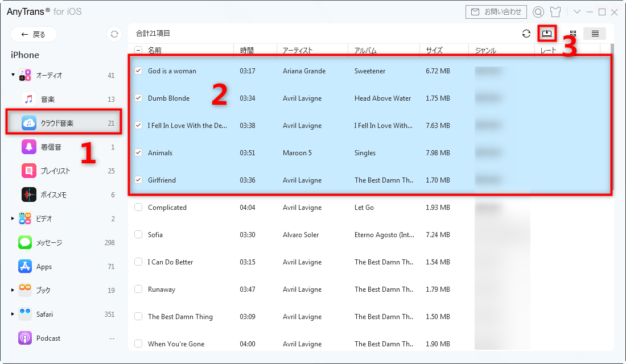Collapse the オーディオ tree arrow
Image resolution: width=626 pixels, height=364 pixels.
click(13, 75)
